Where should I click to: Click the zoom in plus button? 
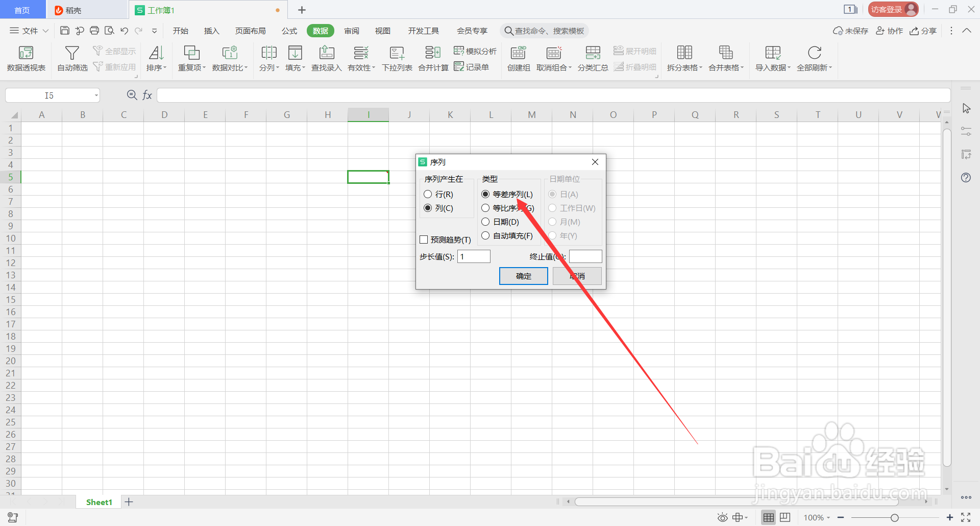949,517
